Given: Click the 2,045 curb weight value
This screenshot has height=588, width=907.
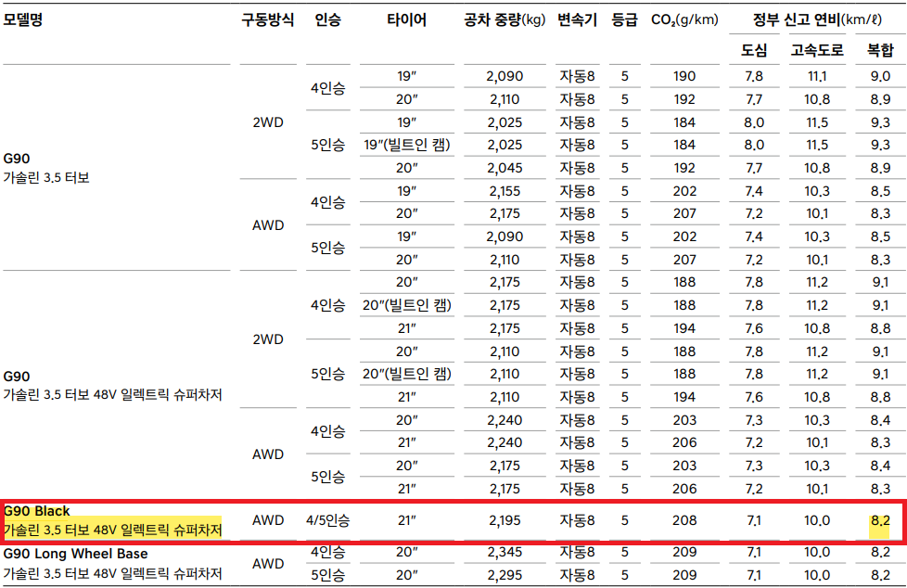Looking at the screenshot, I should coord(505,168).
